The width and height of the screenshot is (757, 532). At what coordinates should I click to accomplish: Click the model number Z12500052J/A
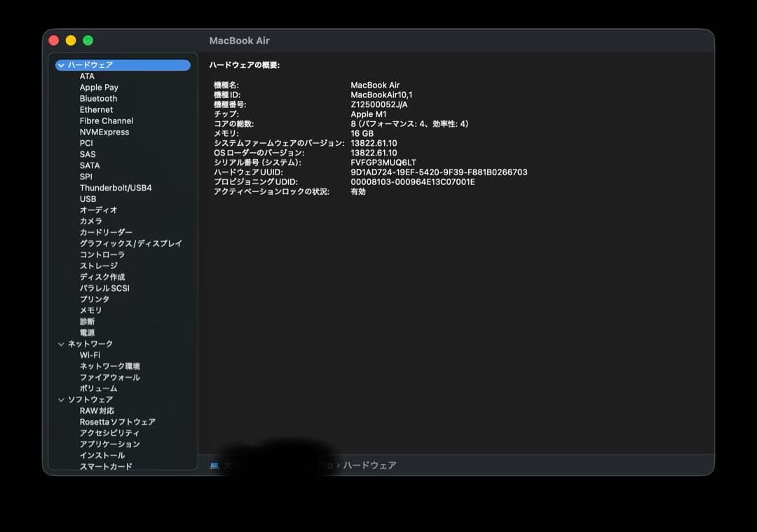(x=379, y=104)
